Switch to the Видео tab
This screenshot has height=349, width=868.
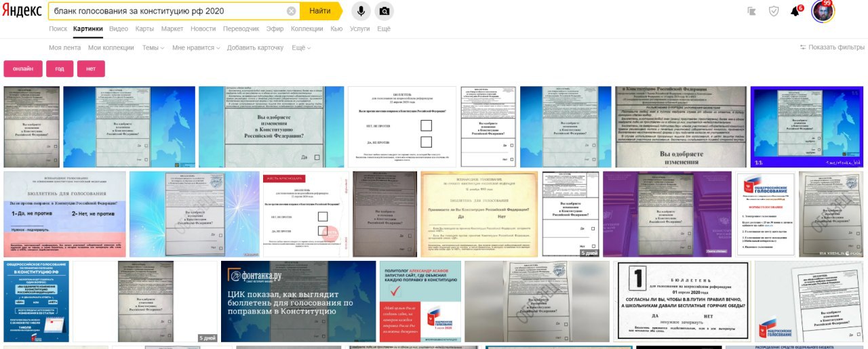(x=119, y=29)
